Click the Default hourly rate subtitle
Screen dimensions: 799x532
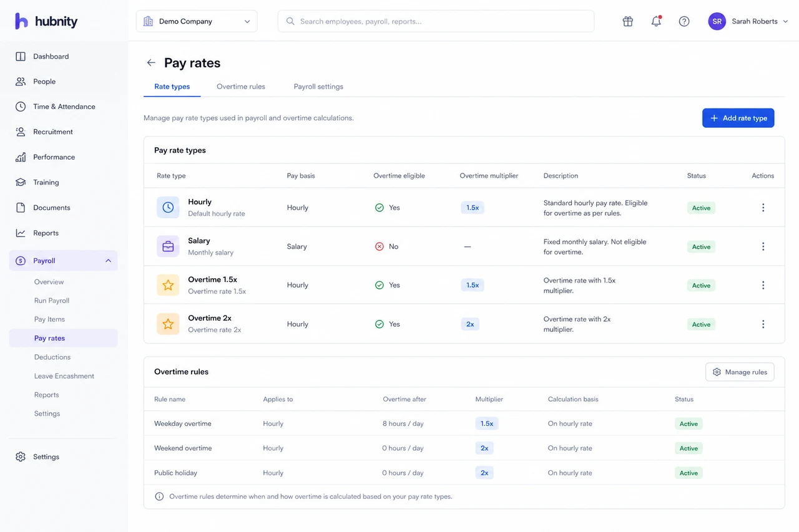click(x=217, y=214)
